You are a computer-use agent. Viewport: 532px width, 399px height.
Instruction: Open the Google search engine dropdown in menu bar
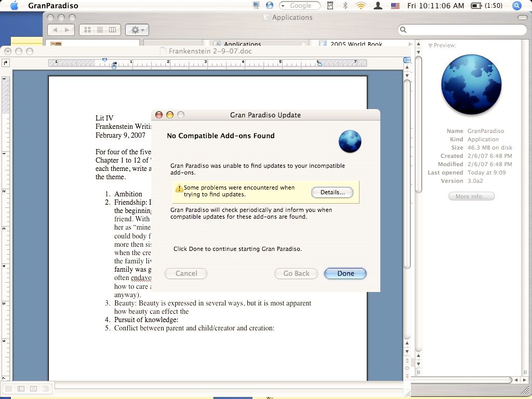click(283, 6)
